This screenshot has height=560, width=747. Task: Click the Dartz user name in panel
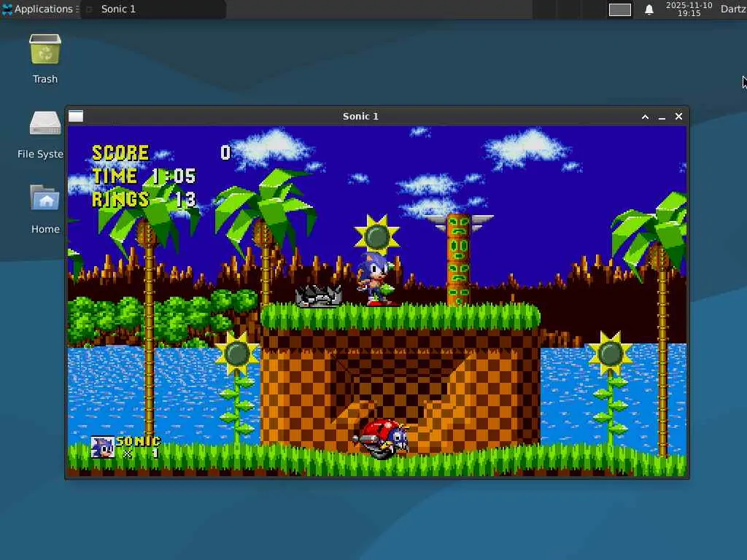click(x=733, y=9)
